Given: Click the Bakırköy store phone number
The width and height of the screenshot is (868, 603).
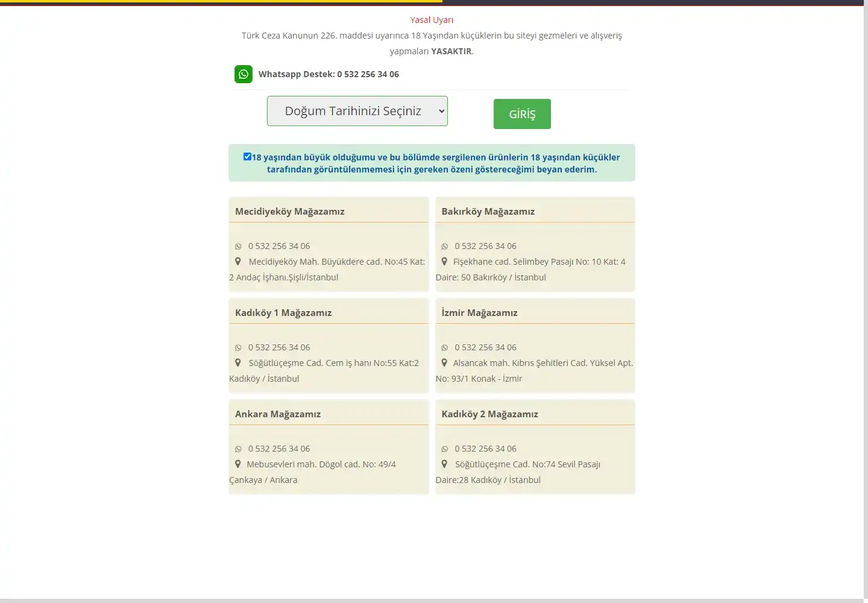Looking at the screenshot, I should click(486, 246).
